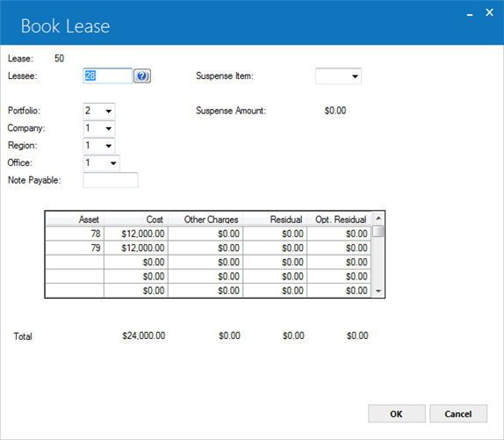Click the asset table scroll down arrow
This screenshot has width=504, height=440.
(x=378, y=292)
